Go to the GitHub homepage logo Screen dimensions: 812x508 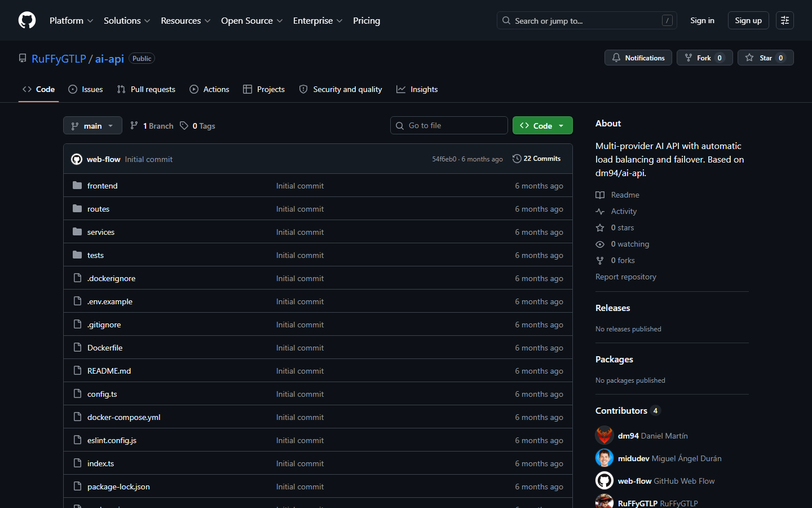click(27, 20)
